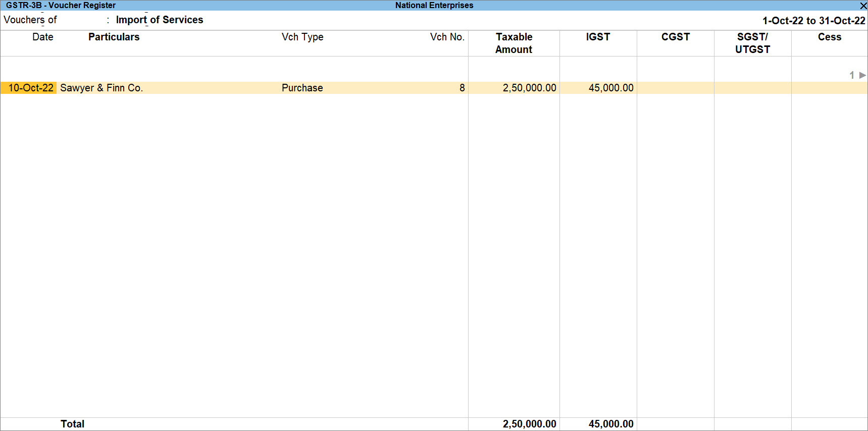Click the Particulars column header

click(114, 37)
